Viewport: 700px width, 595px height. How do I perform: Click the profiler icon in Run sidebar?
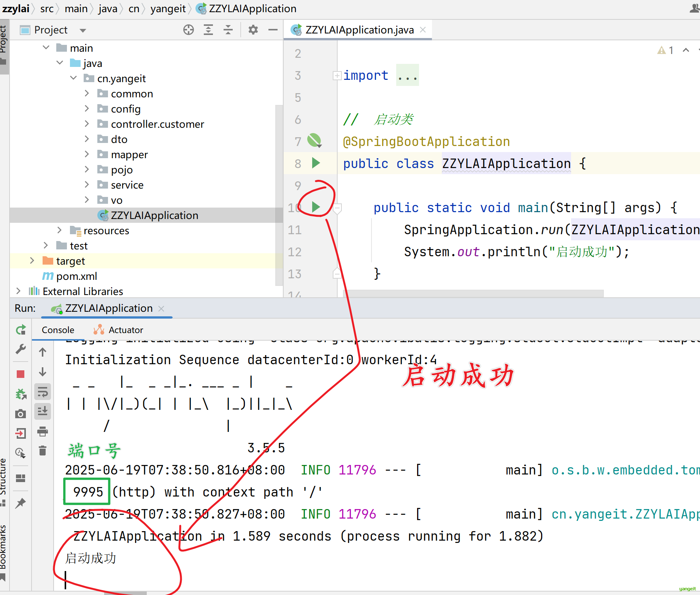[21, 453]
